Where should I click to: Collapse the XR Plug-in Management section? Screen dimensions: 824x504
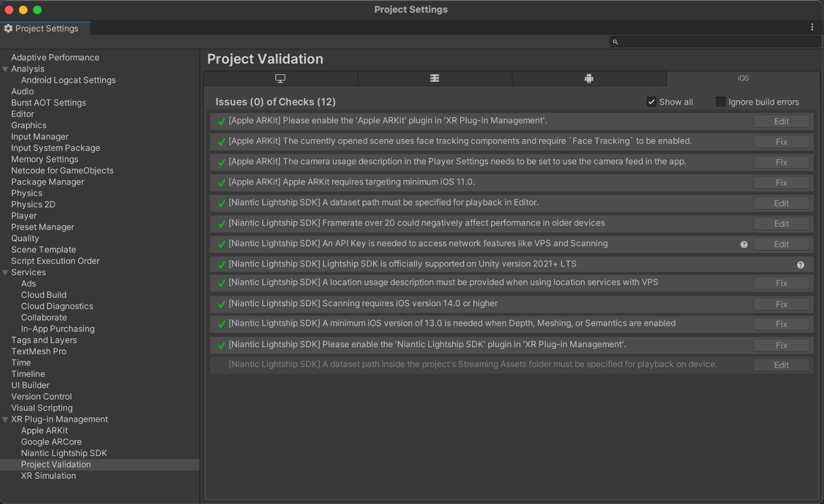[x=5, y=419]
